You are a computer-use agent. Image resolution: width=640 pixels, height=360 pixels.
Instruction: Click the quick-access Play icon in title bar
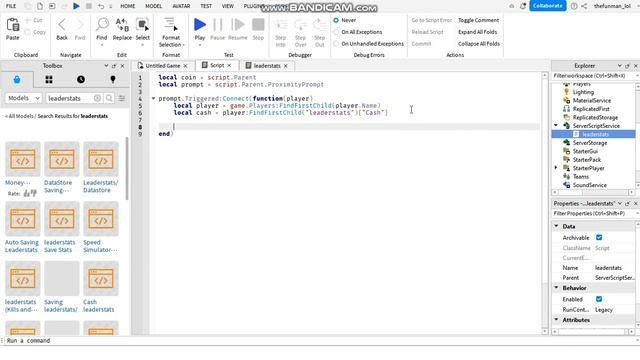(x=76, y=6)
